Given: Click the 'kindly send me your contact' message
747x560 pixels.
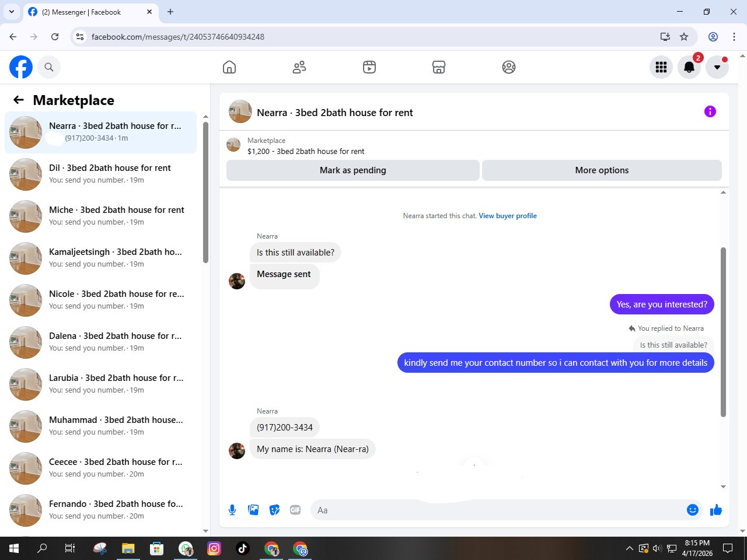Looking at the screenshot, I should [x=556, y=363].
